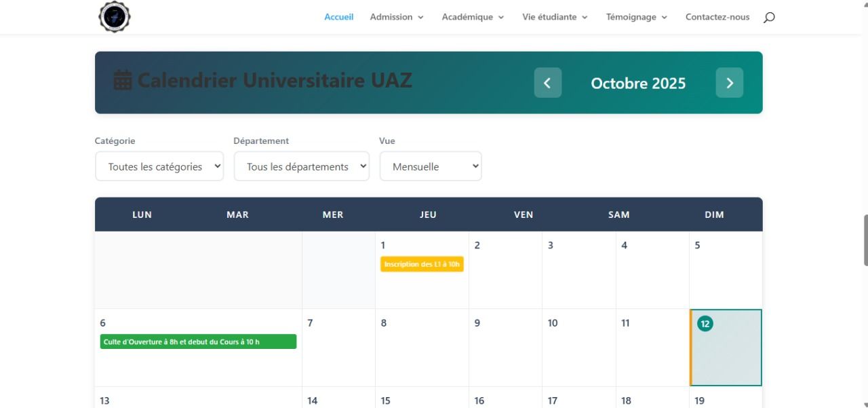
Task: Click the Octobre 2025 month label
Action: [638, 84]
